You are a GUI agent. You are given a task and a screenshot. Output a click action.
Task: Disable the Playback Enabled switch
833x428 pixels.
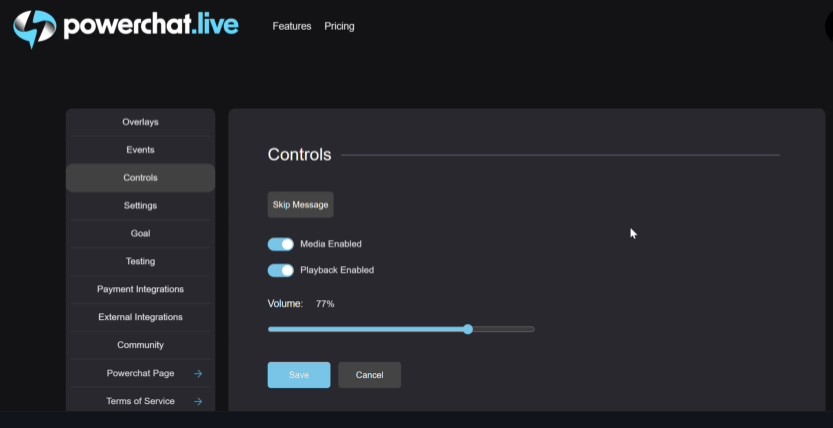[280, 270]
